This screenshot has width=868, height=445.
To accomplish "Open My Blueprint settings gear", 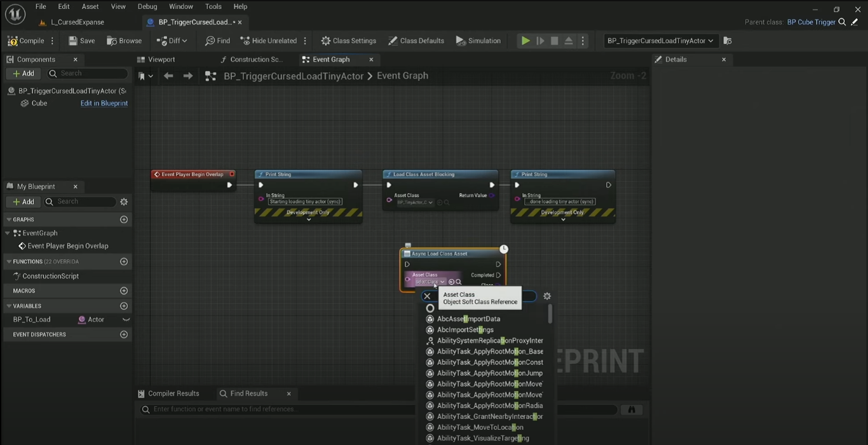I will (x=124, y=202).
